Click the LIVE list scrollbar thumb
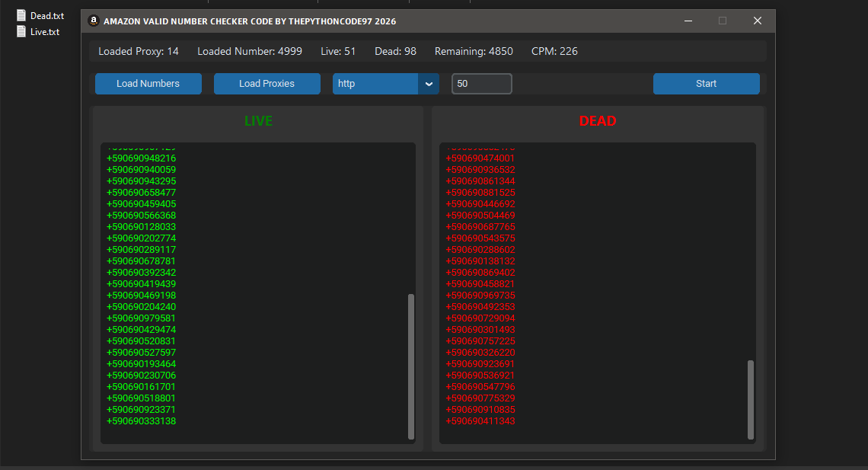 410,366
